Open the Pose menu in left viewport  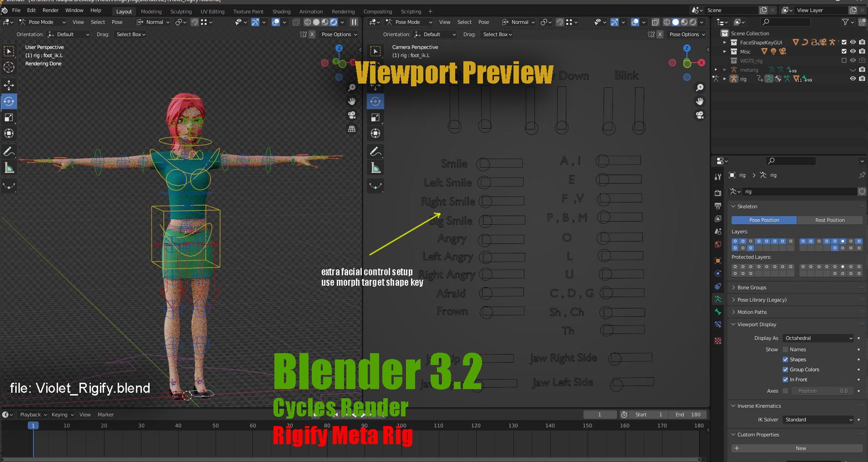coord(117,22)
